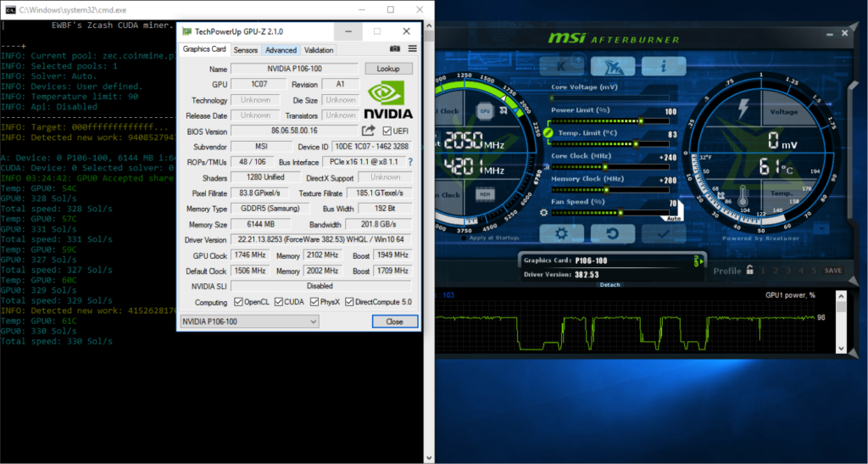
Task: Click "Total speed: 330 Sol/s" line in cmd
Action: tap(57, 342)
